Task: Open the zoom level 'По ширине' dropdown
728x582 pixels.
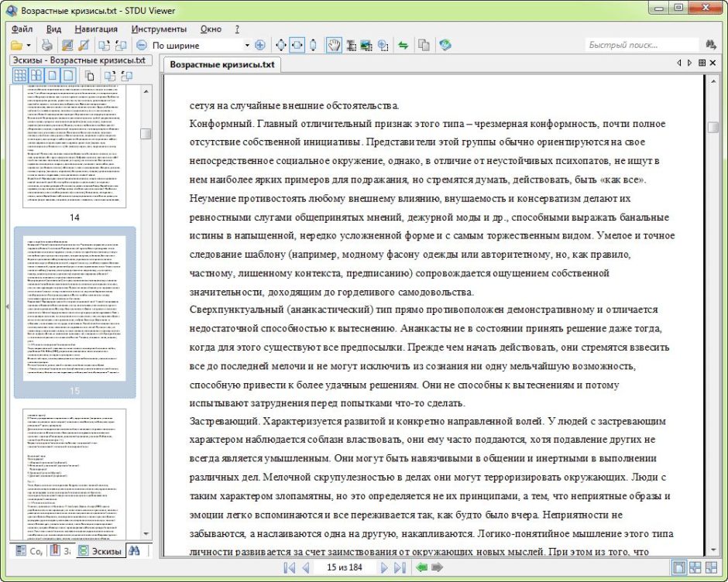Action: tap(247, 46)
